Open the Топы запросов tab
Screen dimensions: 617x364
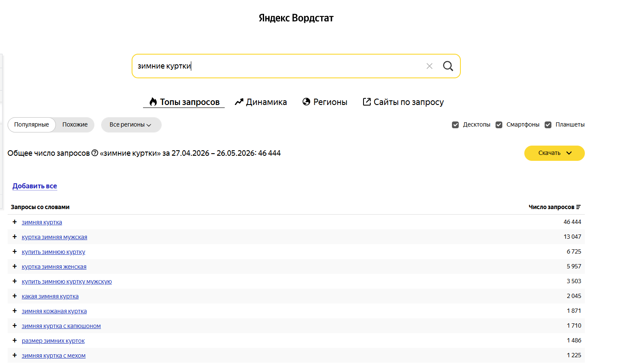tap(184, 102)
